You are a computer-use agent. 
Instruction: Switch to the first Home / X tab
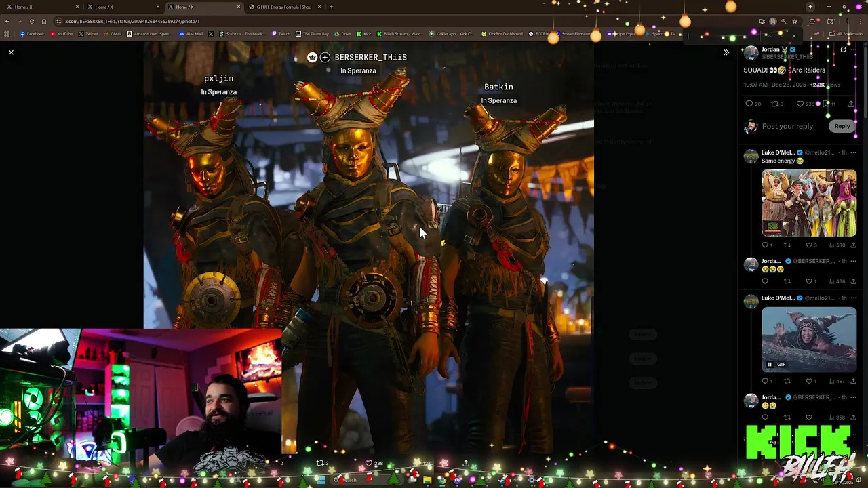pos(41,7)
